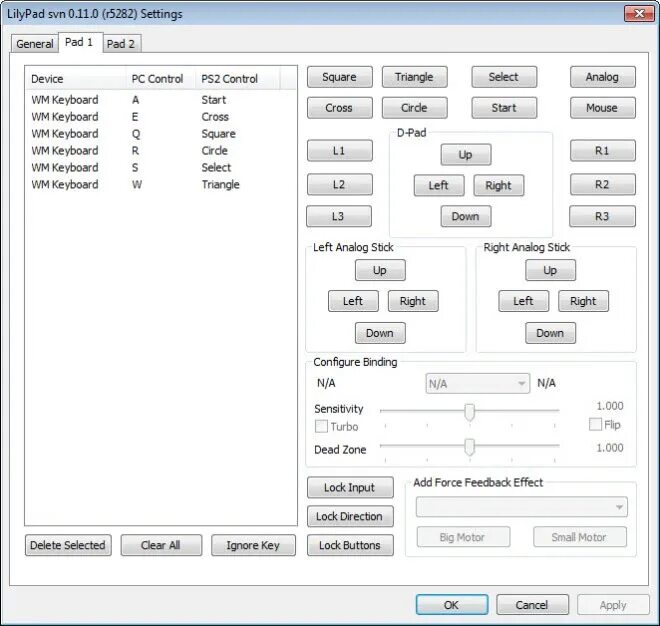The image size is (660, 626).
Task: Bind the Square button
Action: click(x=339, y=77)
